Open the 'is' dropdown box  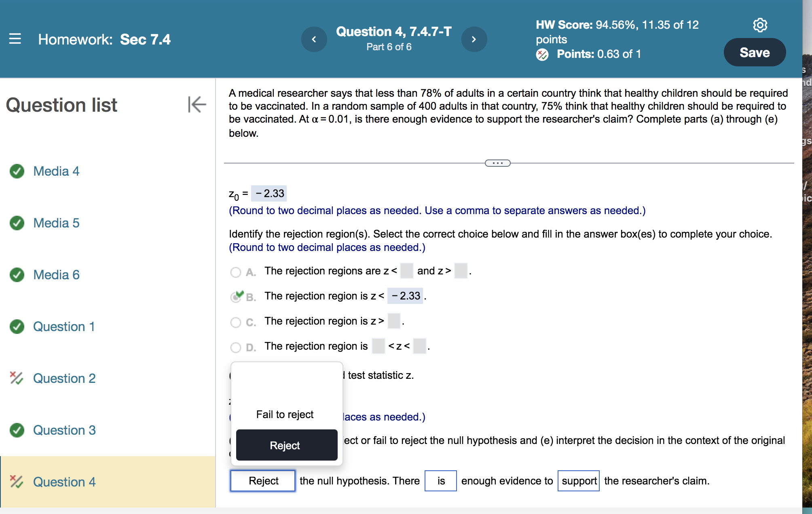[440, 481]
